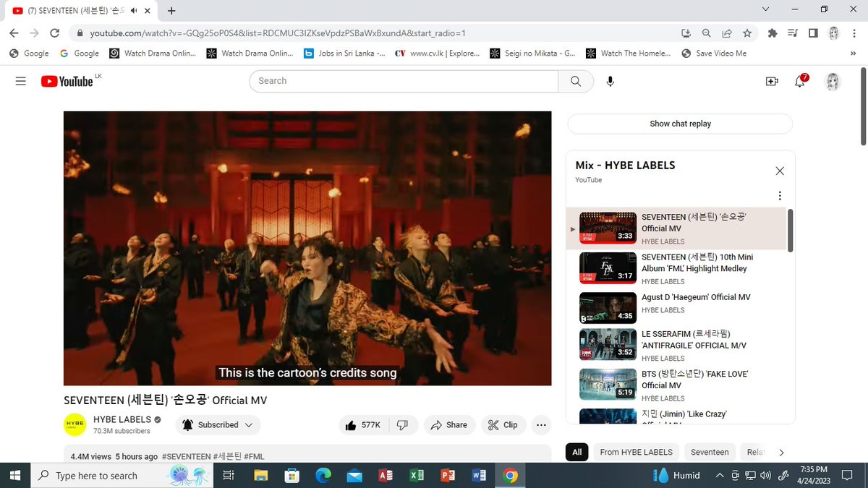The image size is (868, 488).
Task: Close the Mix - HYBE LABELS playlist panel
Action: (780, 171)
